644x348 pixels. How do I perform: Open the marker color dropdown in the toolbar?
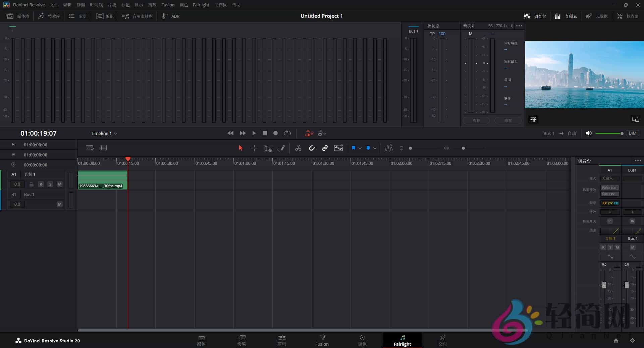tap(375, 148)
